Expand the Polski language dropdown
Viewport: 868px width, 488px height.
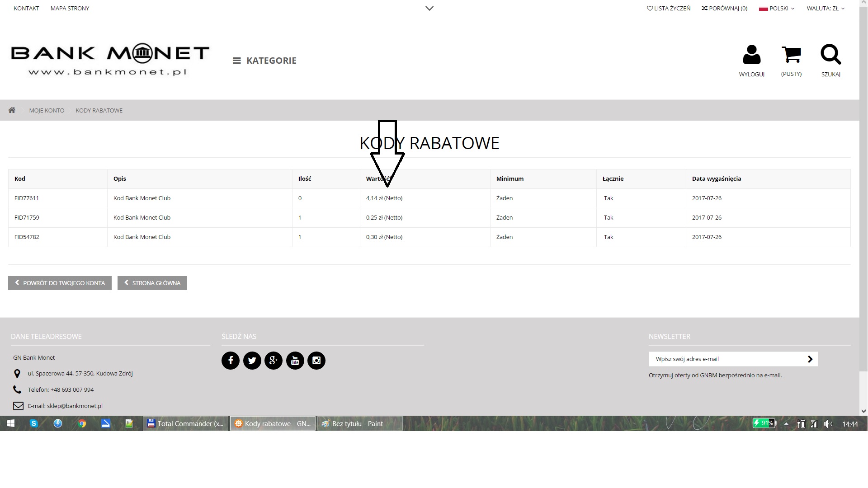click(x=777, y=8)
